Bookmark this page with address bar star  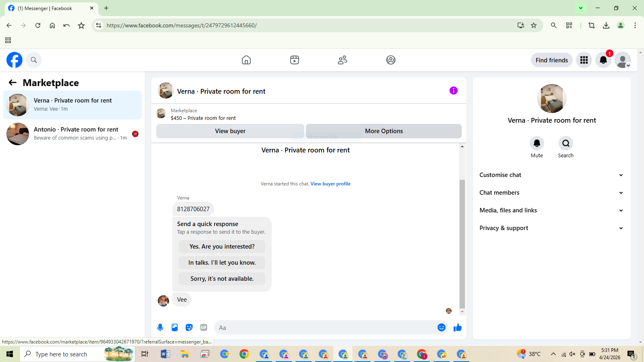click(534, 25)
